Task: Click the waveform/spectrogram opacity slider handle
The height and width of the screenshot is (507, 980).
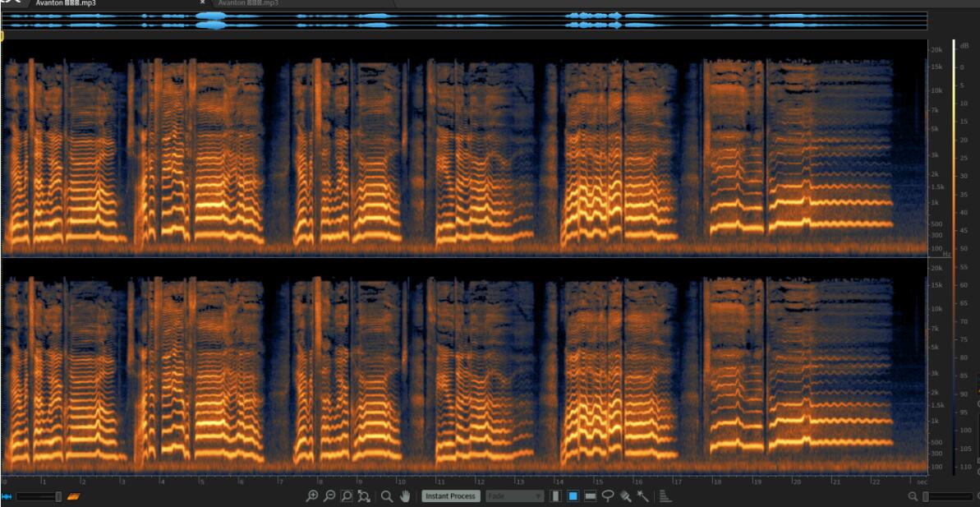Action: 58,496
